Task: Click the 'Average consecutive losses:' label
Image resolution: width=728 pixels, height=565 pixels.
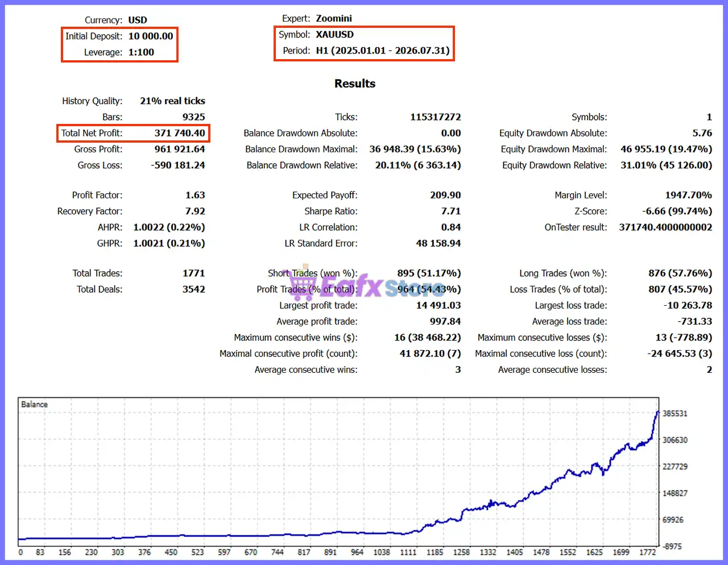Action: click(553, 369)
